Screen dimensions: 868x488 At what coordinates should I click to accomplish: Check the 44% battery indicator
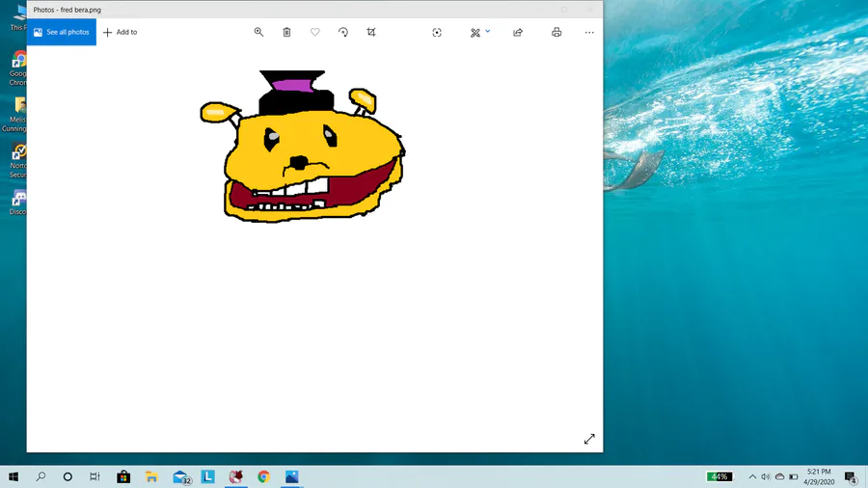[x=719, y=476]
